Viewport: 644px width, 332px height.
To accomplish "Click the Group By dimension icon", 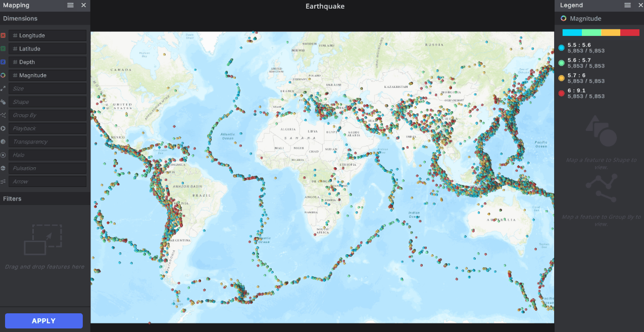I will [x=3, y=115].
